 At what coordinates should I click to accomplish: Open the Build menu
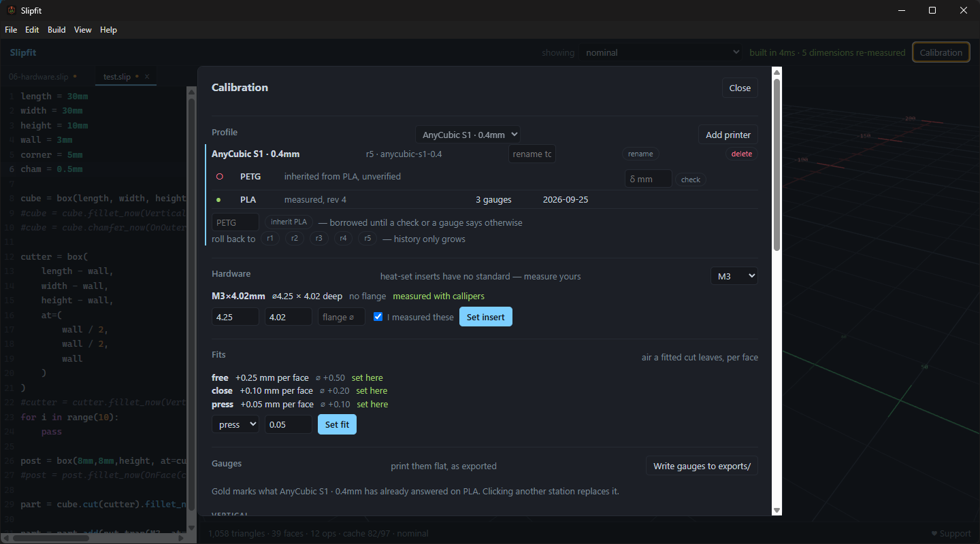pos(56,30)
